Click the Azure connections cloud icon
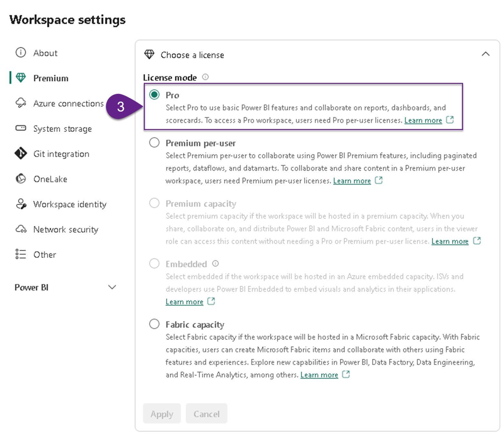The image size is (504, 436). [21, 103]
